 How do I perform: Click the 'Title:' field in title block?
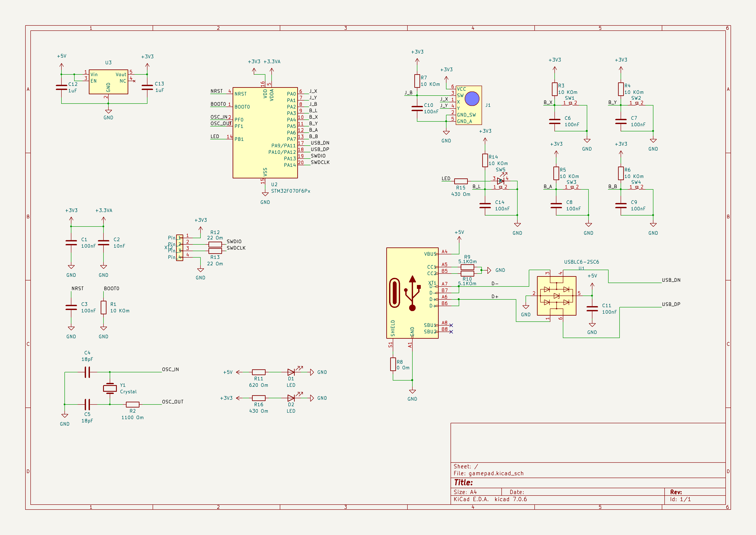coord(463,483)
